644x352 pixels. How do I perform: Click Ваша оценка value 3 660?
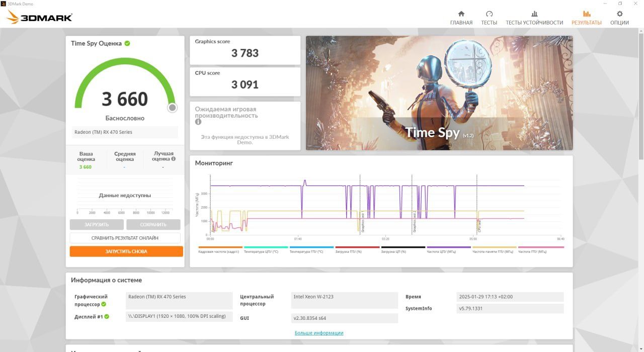click(x=86, y=167)
